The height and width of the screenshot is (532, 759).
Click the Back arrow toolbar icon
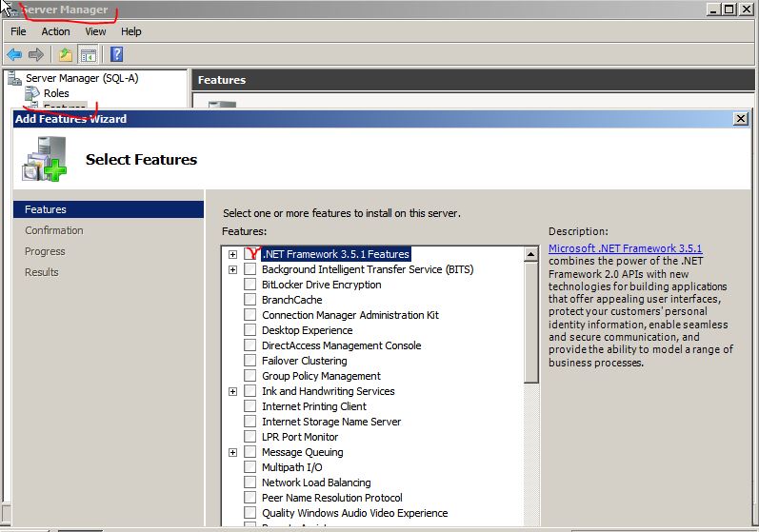coord(14,54)
